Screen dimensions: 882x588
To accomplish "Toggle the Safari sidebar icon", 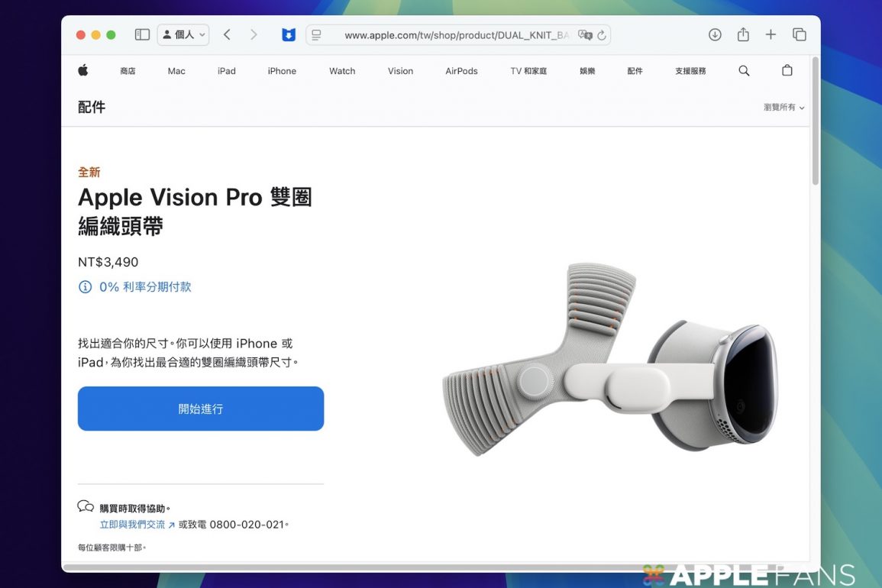I will [x=142, y=34].
